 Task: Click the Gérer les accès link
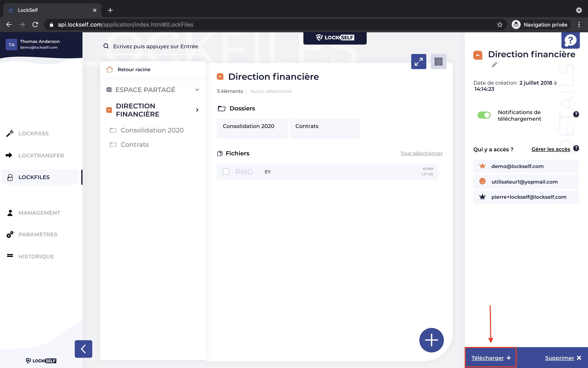pos(551,149)
